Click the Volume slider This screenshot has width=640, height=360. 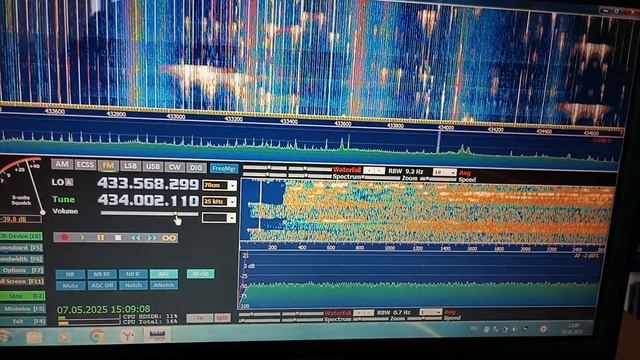coord(149,213)
